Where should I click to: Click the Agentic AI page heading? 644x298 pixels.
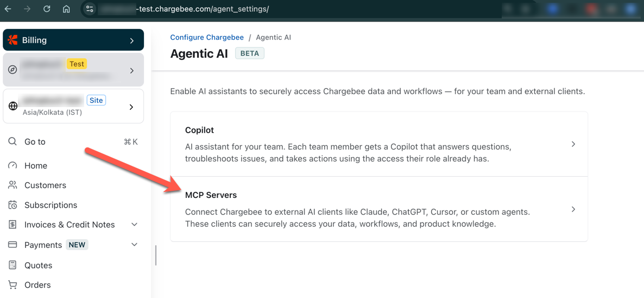[199, 54]
